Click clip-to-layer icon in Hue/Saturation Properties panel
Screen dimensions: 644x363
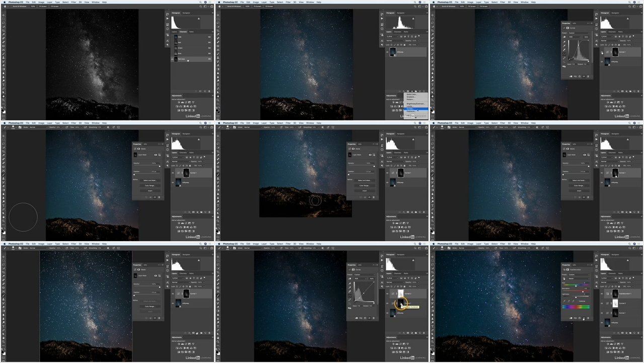click(x=571, y=318)
